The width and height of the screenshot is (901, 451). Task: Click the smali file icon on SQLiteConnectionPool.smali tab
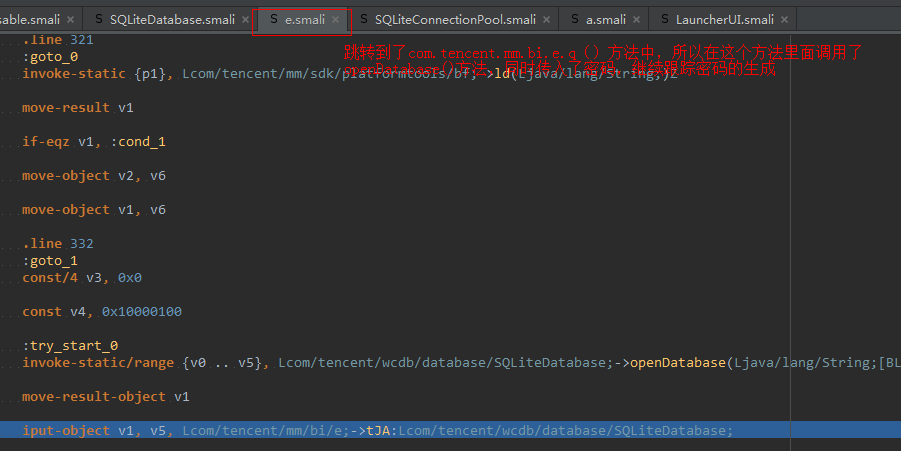pyautogui.click(x=363, y=19)
